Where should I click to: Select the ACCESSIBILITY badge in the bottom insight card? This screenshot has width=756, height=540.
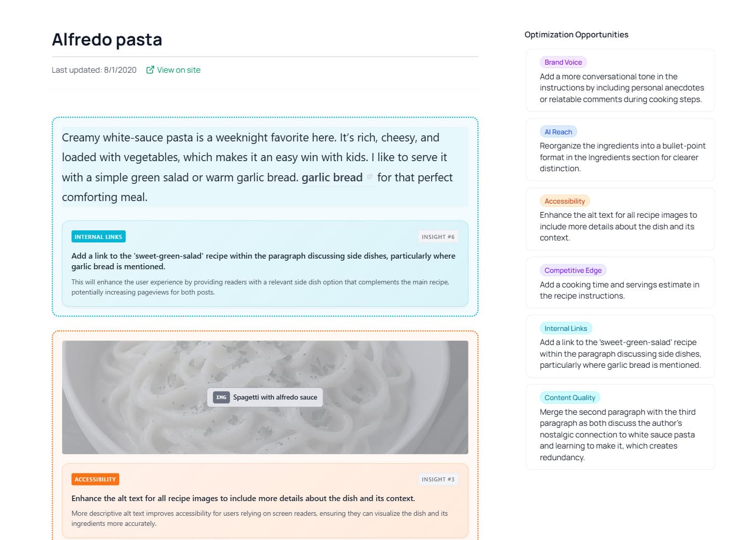click(95, 479)
